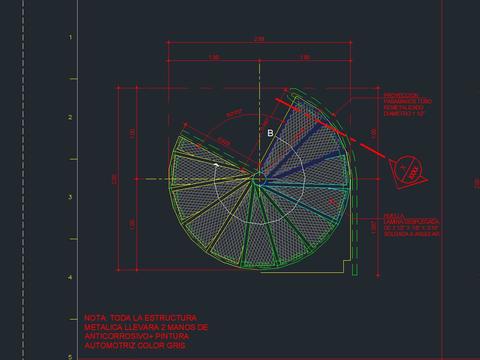Click the white letter B label
This screenshot has height=360, width=480.
click(270, 133)
